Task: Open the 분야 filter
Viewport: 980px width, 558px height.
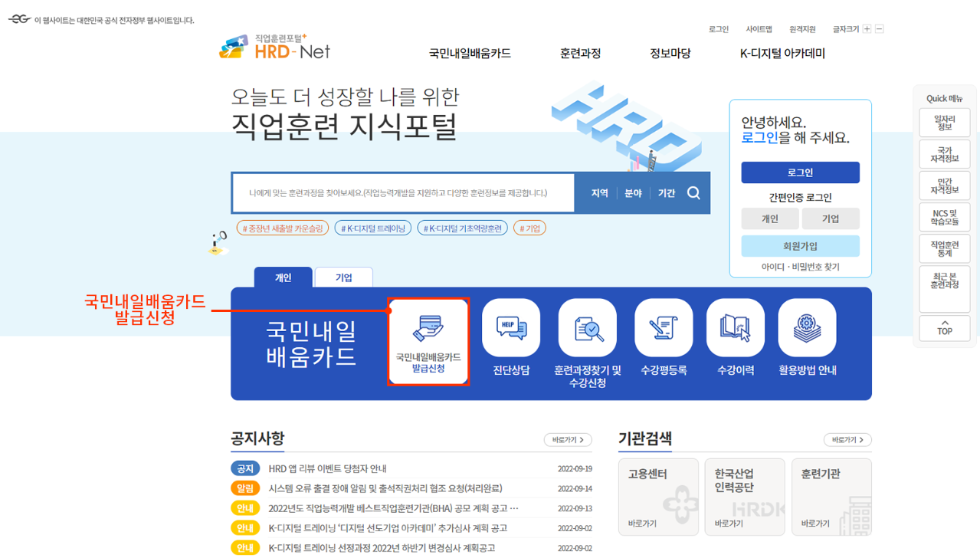Action: tap(633, 193)
